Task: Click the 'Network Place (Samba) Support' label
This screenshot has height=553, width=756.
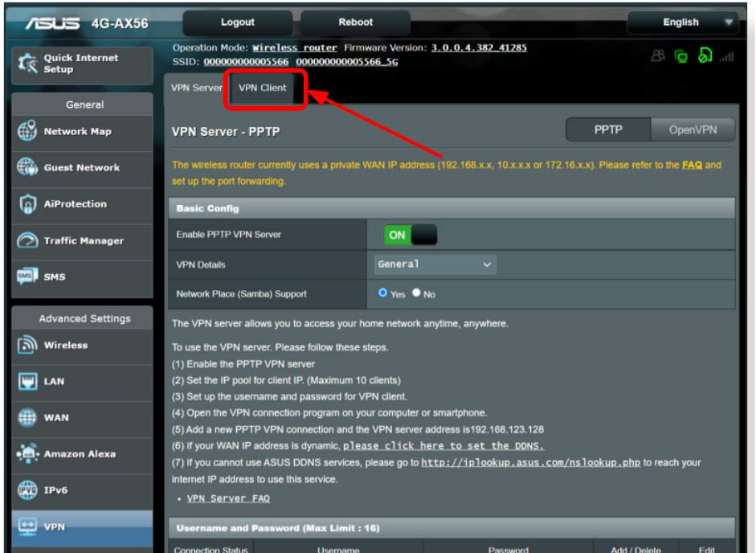Action: click(x=241, y=294)
